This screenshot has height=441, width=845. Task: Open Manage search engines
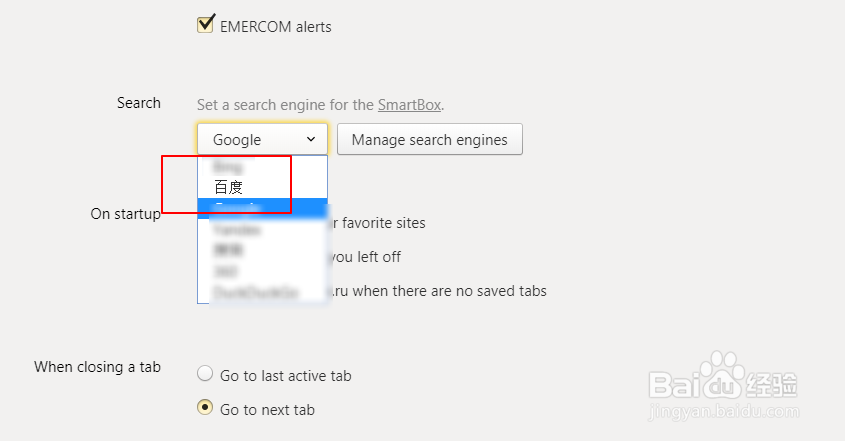[x=430, y=140]
